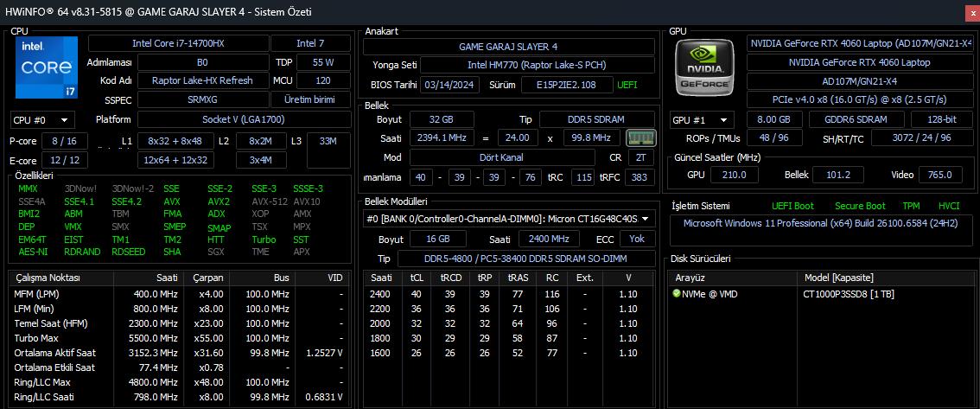The height and width of the screenshot is (409, 980).
Task: Click the module size 16 GB field
Action: point(438,239)
